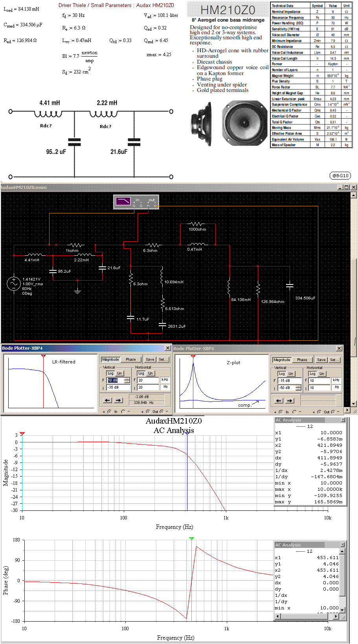The width and height of the screenshot is (358, 644).
Task: Open Set... on the Z-plot Bode plotter
Action: [x=334, y=360]
